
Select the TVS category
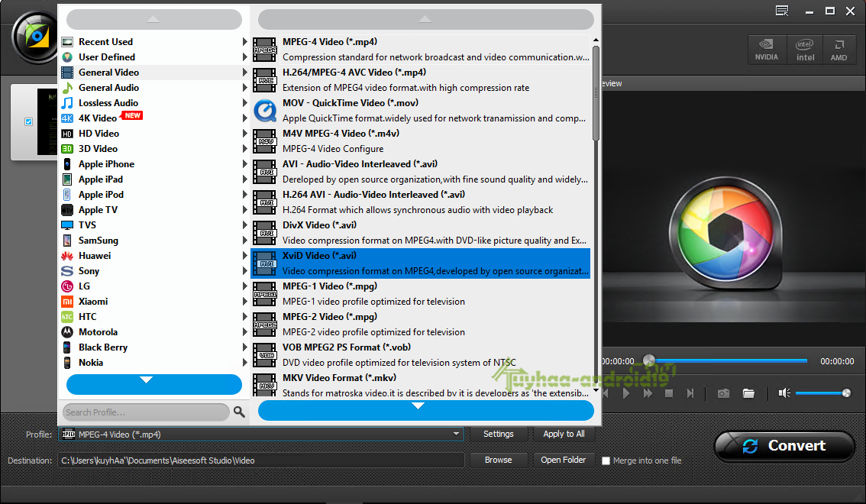coord(154,225)
